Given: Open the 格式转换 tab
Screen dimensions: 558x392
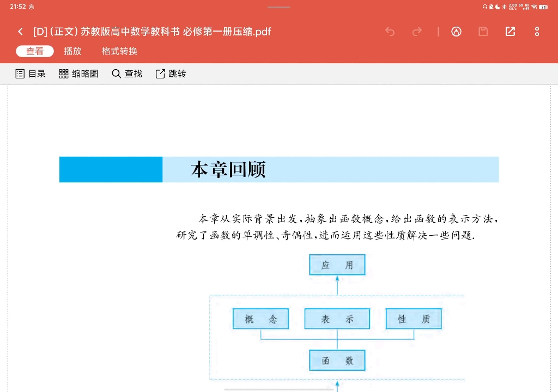Looking at the screenshot, I should 120,51.
